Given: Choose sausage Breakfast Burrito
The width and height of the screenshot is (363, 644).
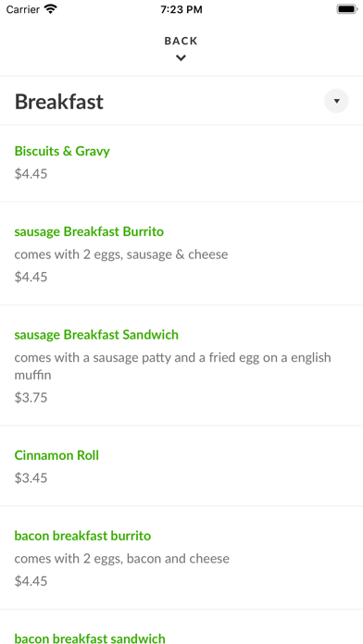Looking at the screenshot, I should tap(89, 231).
